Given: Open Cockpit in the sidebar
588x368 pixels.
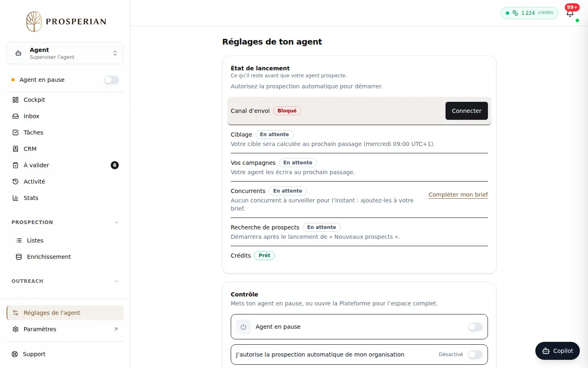Looking at the screenshot, I should pos(65,100).
